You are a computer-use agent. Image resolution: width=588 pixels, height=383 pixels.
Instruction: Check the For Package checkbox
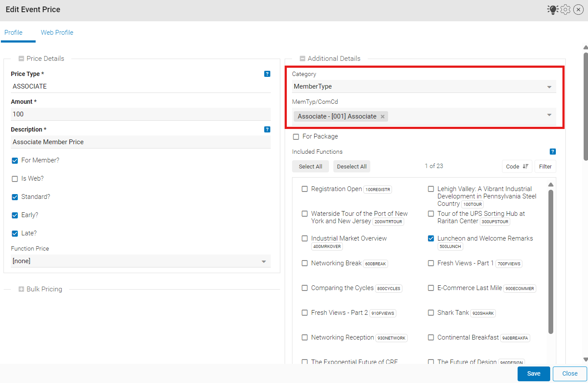click(296, 137)
